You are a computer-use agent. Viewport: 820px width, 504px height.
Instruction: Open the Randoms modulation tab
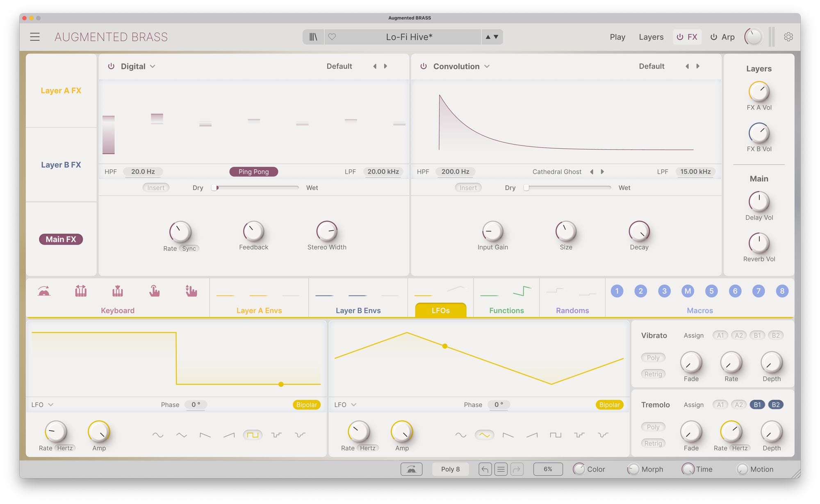(x=572, y=311)
